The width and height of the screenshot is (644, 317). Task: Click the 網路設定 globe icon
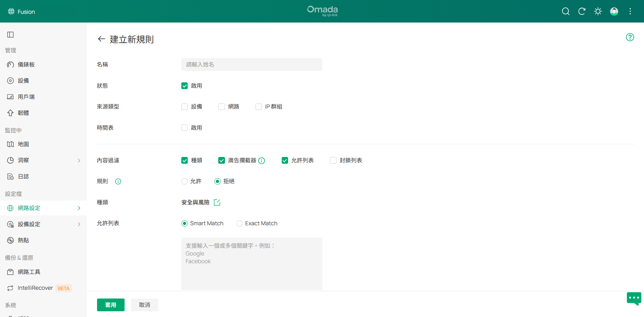[10, 208]
